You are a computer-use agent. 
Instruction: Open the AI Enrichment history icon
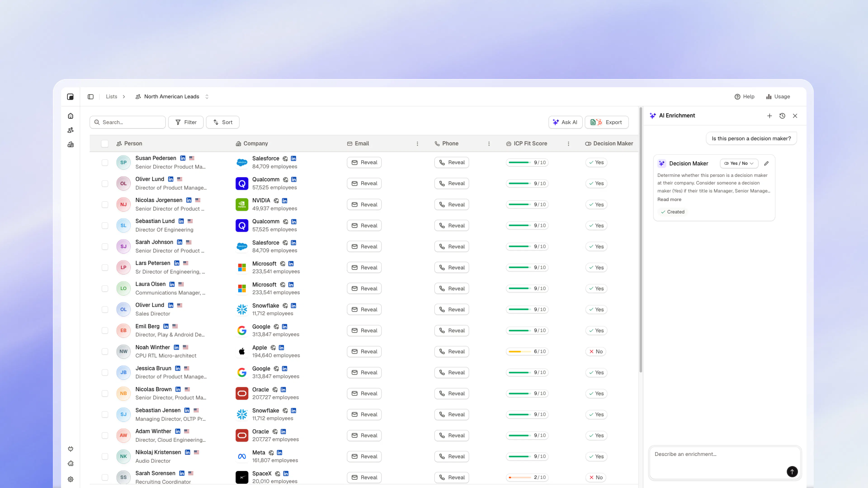click(x=782, y=116)
